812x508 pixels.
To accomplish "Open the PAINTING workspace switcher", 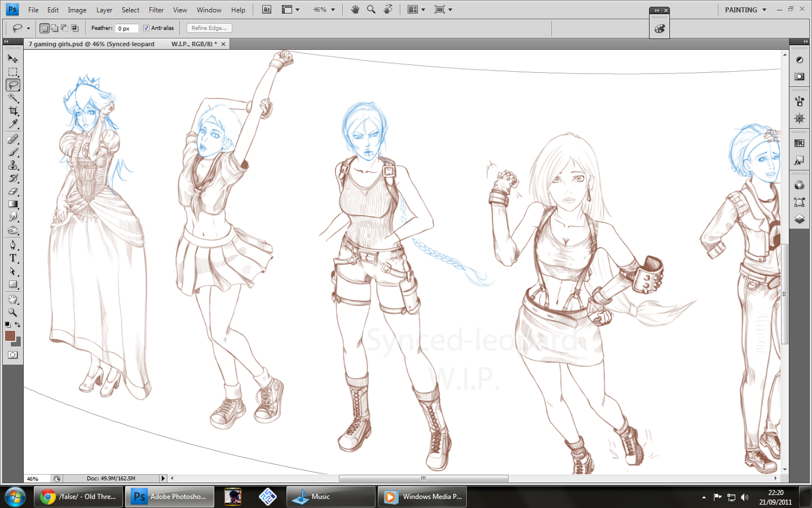I will (745, 10).
